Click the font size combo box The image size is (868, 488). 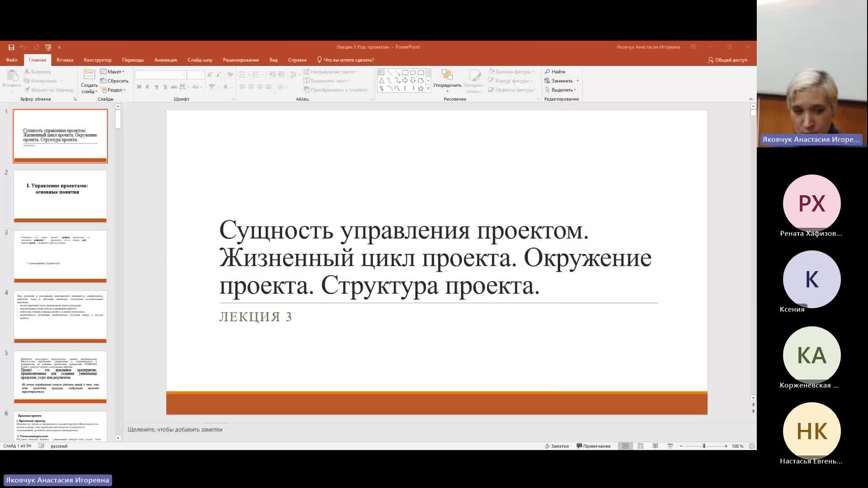[x=196, y=75]
